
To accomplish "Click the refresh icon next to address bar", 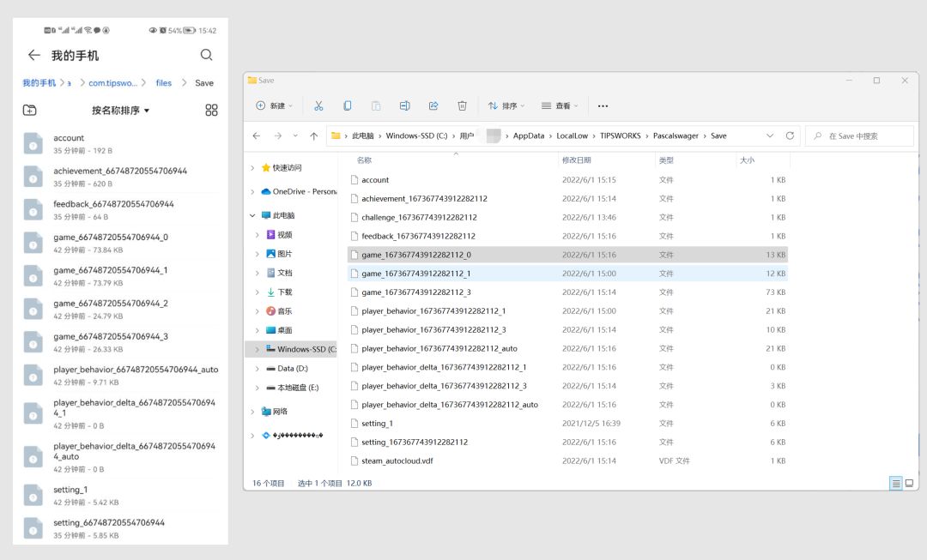I will [x=790, y=135].
